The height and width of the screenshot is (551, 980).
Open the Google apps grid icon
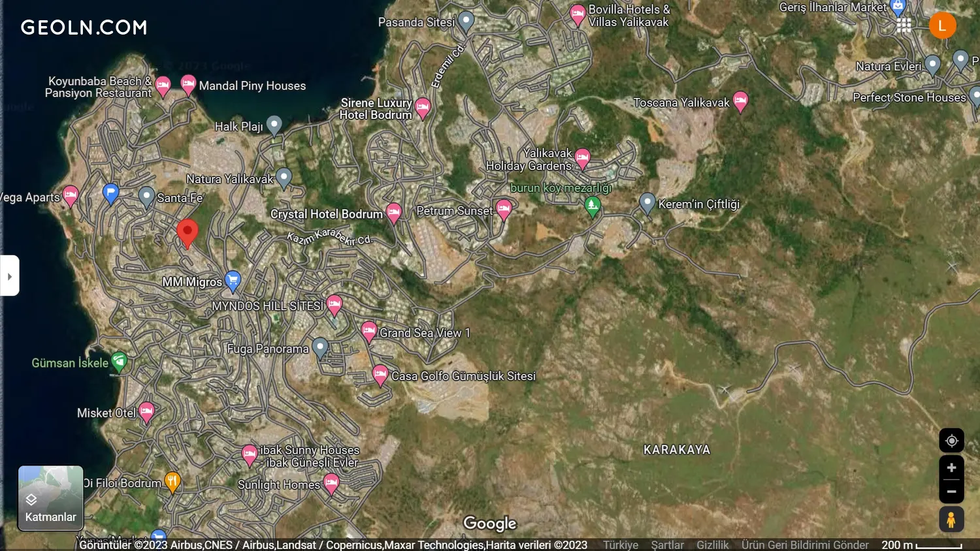click(x=904, y=25)
